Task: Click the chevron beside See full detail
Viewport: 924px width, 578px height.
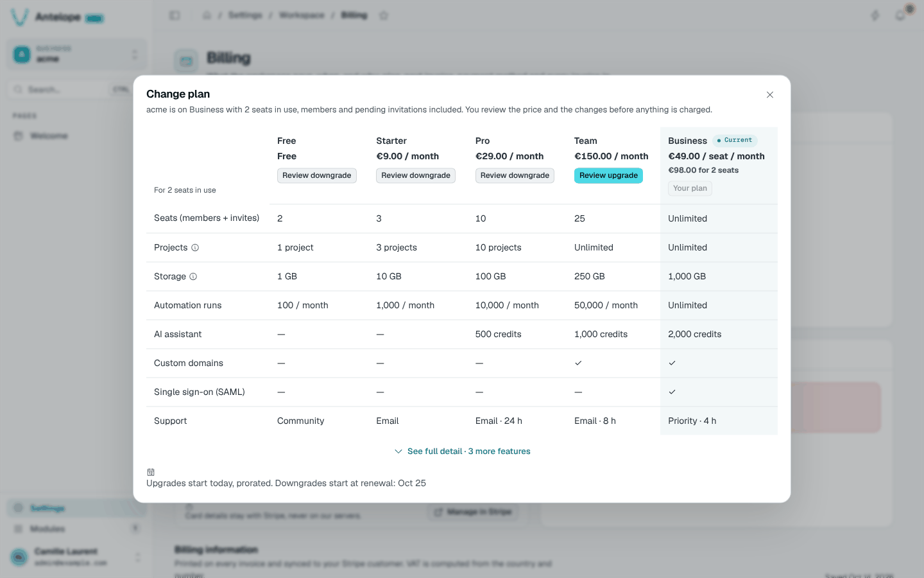Action: (398, 451)
